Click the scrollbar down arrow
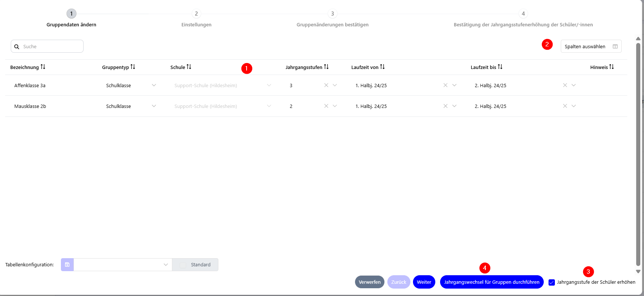The image size is (644, 296). (638, 272)
